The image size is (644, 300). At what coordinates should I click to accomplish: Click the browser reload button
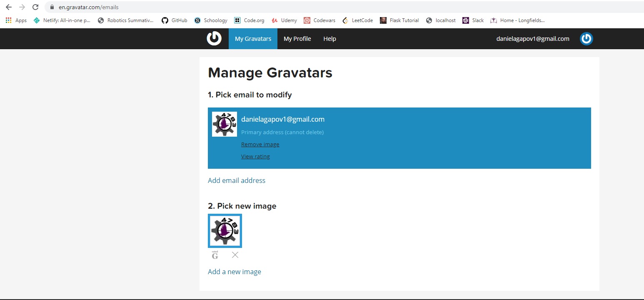tap(35, 7)
